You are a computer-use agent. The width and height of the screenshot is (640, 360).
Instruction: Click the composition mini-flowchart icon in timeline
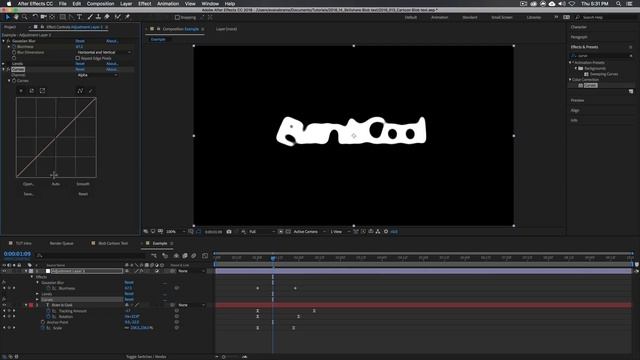coord(154,256)
